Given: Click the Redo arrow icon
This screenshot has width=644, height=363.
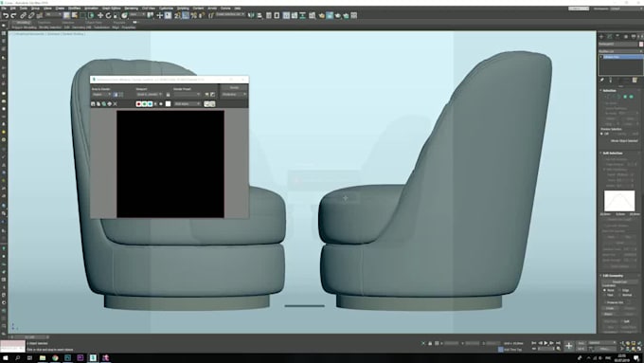Looking at the screenshot, I should [13, 15].
